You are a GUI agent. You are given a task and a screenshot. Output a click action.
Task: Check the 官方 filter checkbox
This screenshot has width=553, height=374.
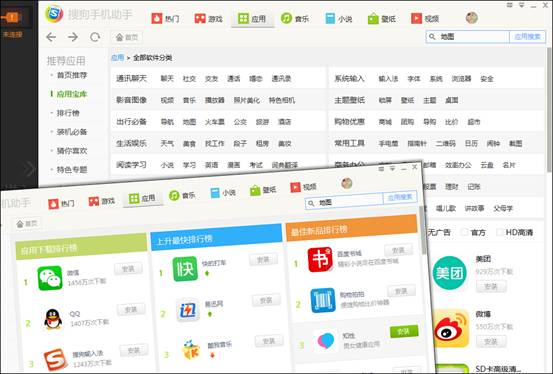(465, 232)
